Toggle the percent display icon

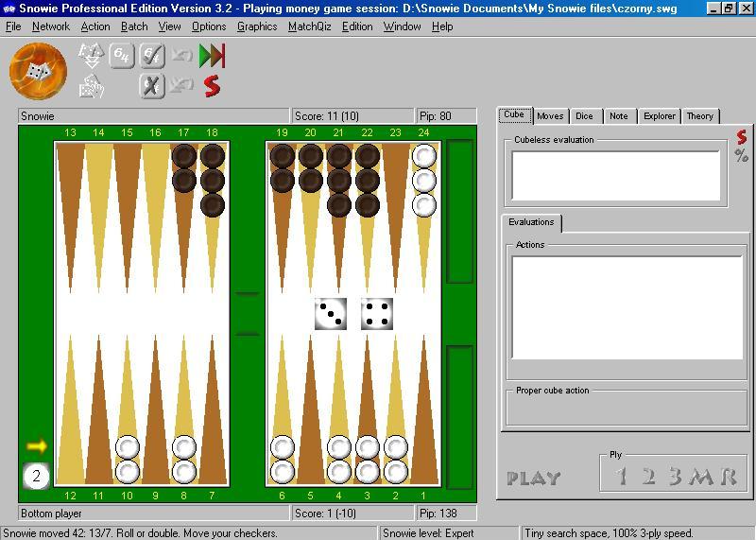point(741,155)
